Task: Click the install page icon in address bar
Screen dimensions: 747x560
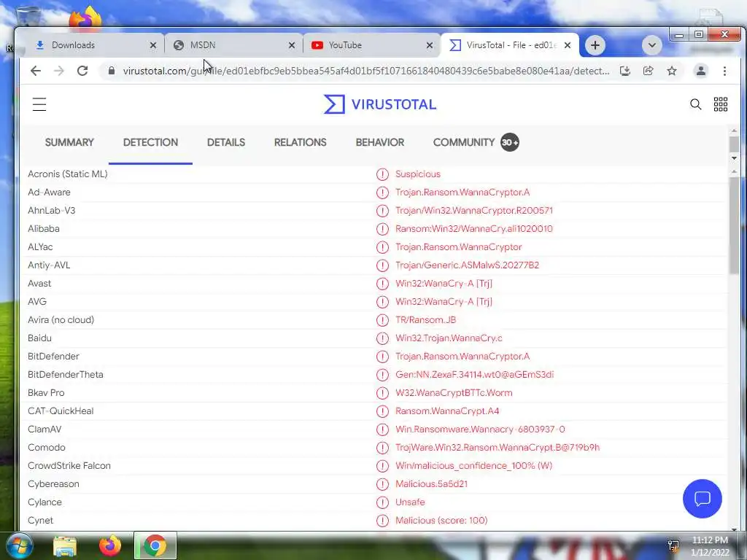Action: click(625, 71)
